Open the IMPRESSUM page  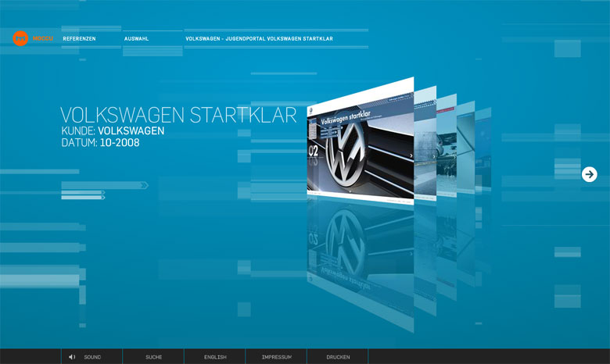point(277,357)
